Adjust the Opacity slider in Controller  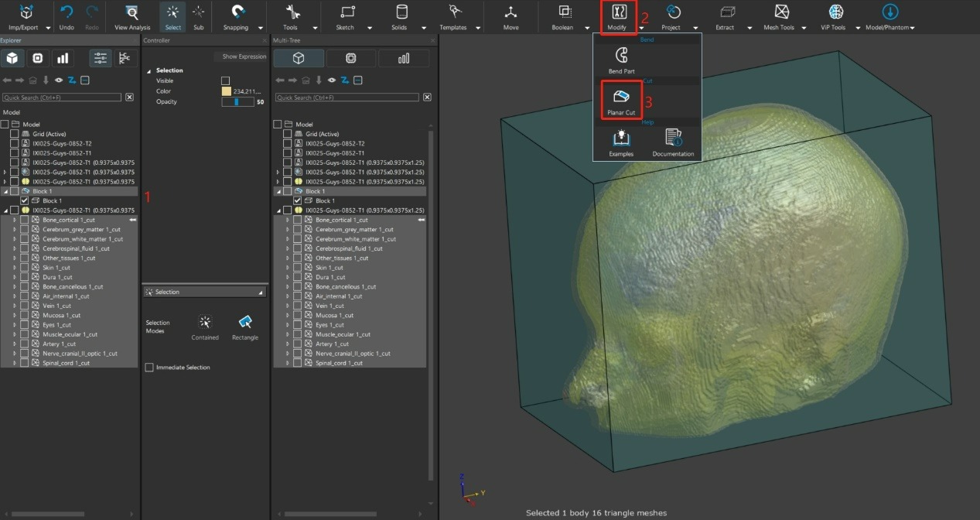pos(237,101)
